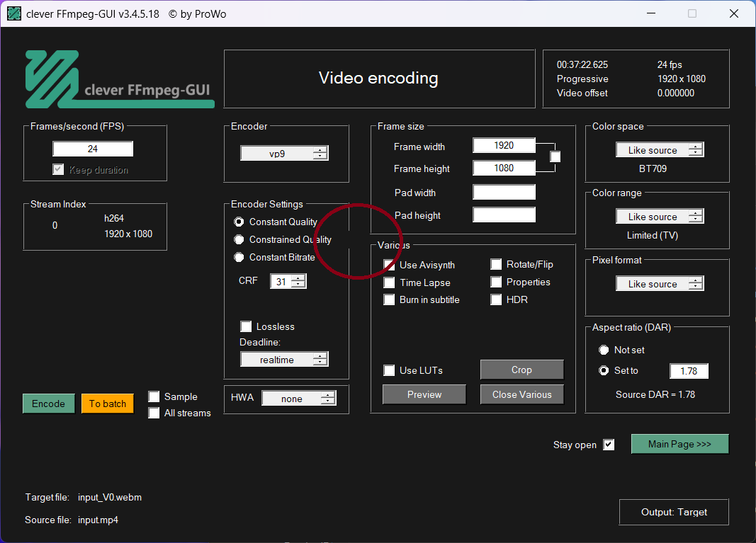756x543 pixels.
Task: Check the Burn in subtitle option
Action: 389,299
